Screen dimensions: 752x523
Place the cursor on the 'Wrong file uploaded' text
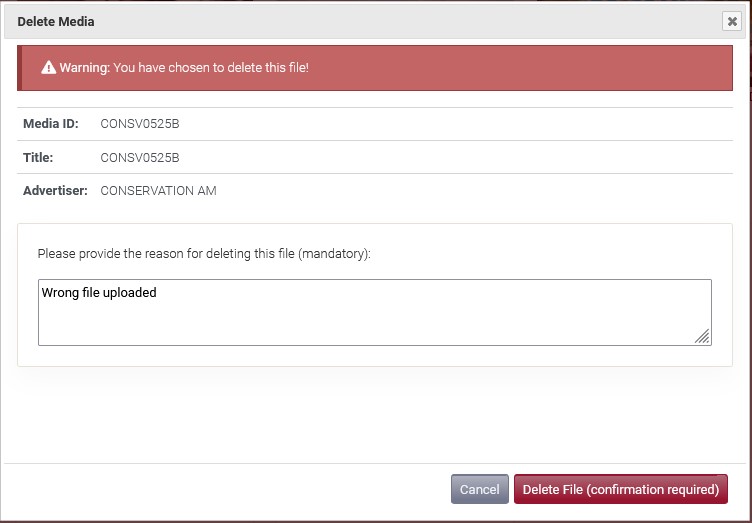tap(99, 292)
